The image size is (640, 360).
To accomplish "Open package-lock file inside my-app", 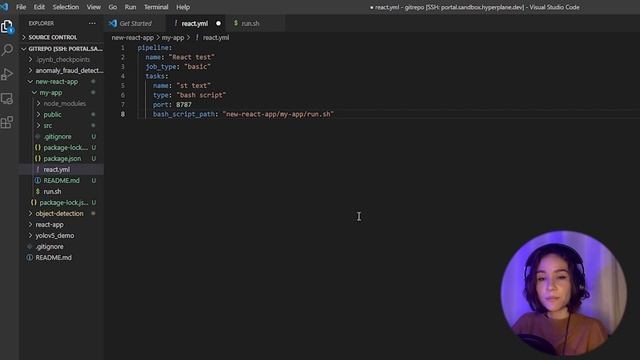I will click(61, 147).
